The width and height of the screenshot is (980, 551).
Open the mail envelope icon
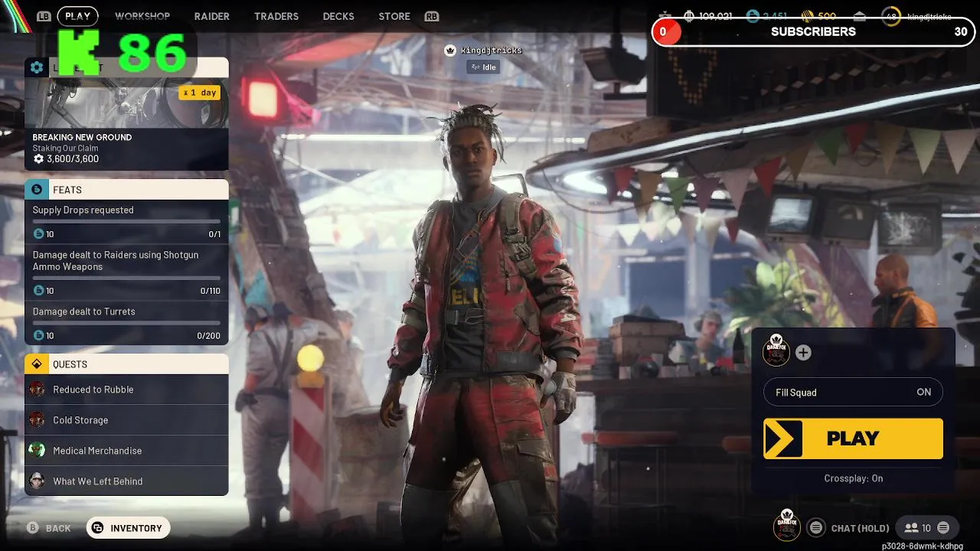point(860,16)
